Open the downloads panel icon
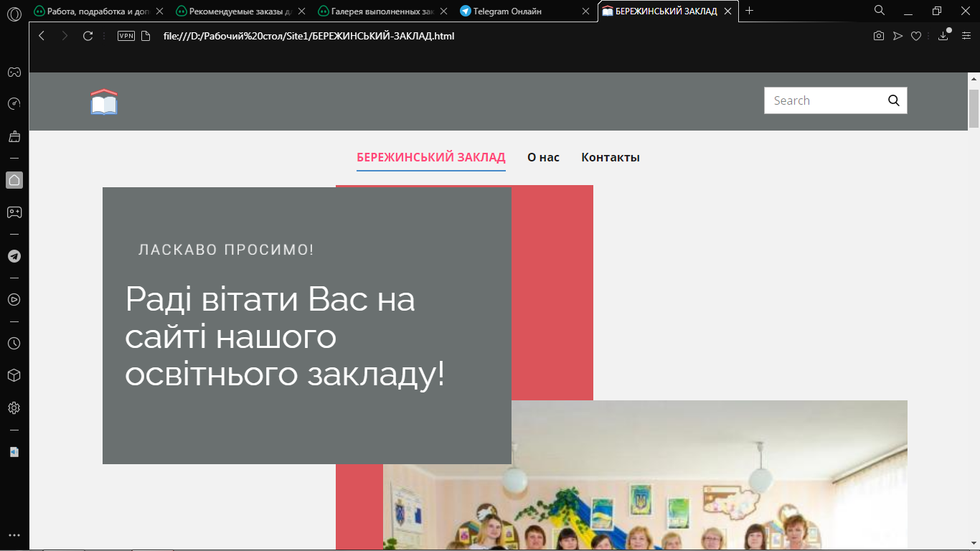Viewport: 980px width, 551px height. pos(943,36)
